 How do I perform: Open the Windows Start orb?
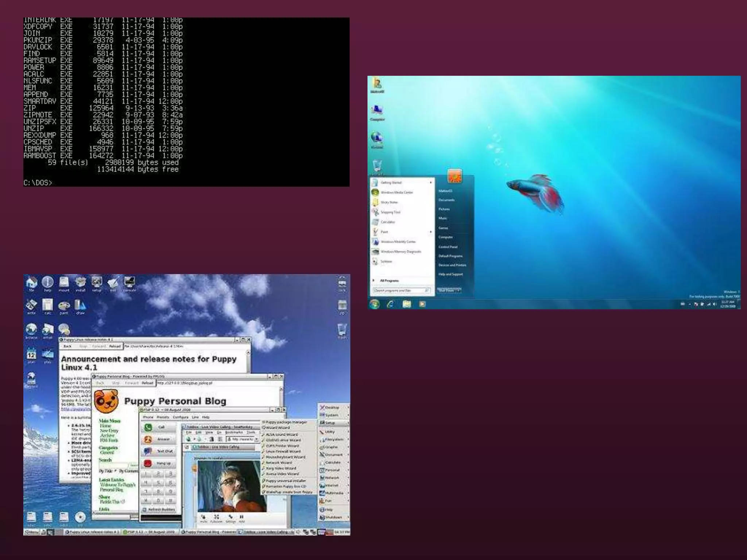[375, 304]
